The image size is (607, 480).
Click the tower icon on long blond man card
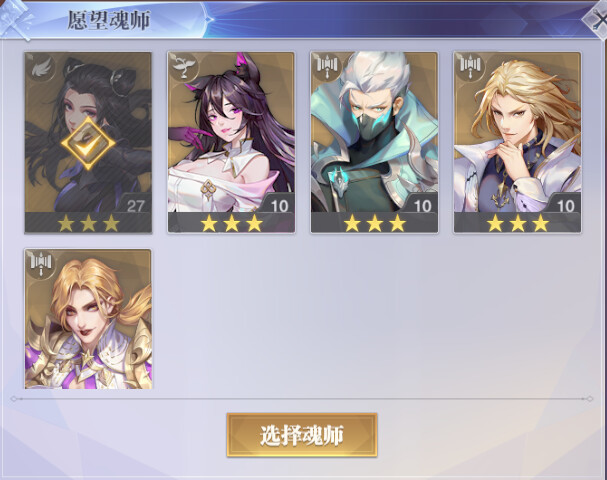[x=470, y=67]
